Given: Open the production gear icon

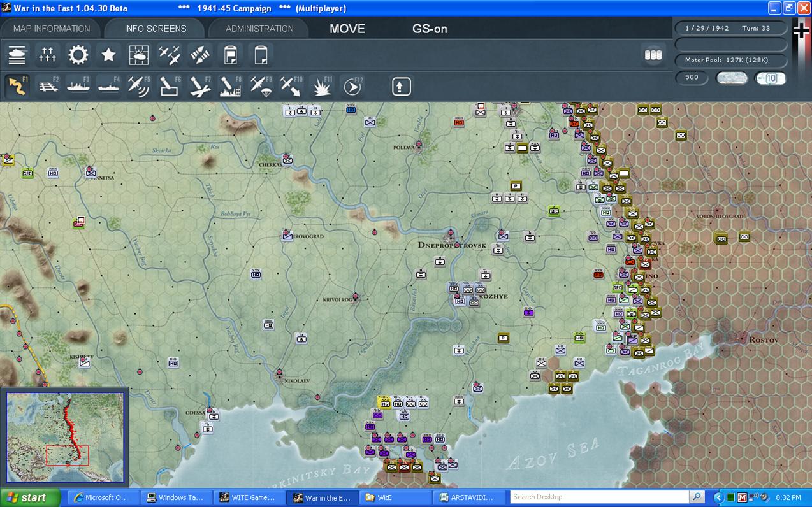Looking at the screenshot, I should [78, 55].
